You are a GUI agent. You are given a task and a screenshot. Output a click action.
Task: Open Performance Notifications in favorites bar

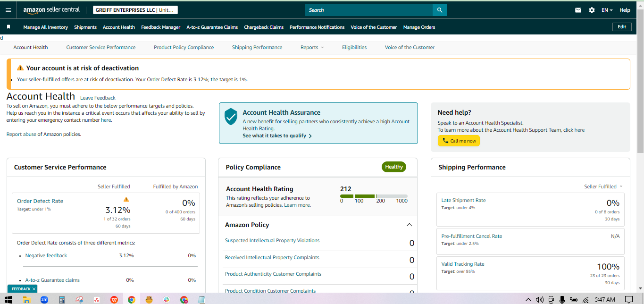[317, 27]
